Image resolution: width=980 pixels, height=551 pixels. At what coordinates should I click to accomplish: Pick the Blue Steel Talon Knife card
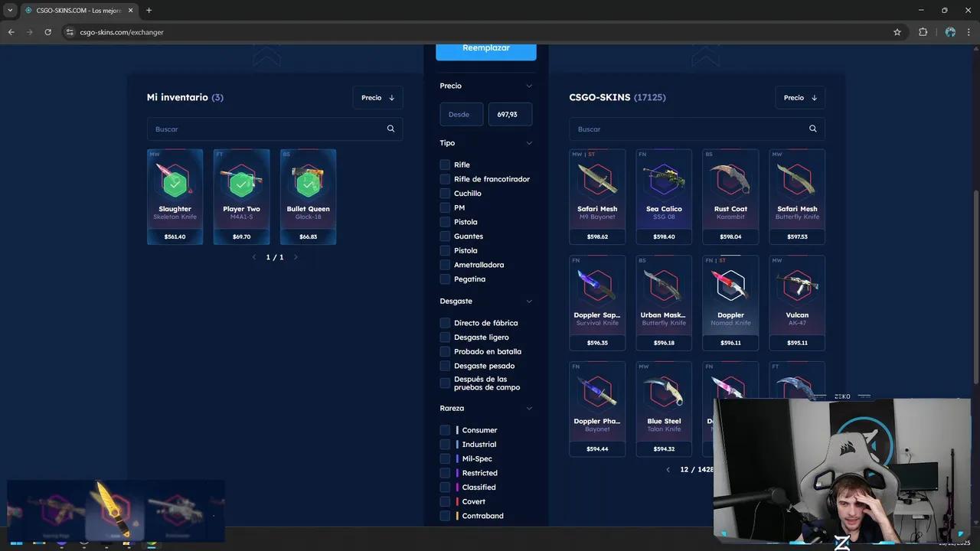click(664, 409)
